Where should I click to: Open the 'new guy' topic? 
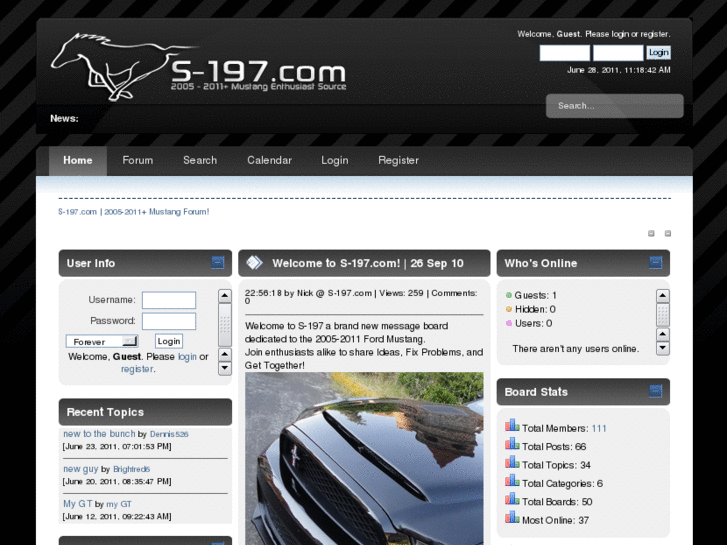81,469
